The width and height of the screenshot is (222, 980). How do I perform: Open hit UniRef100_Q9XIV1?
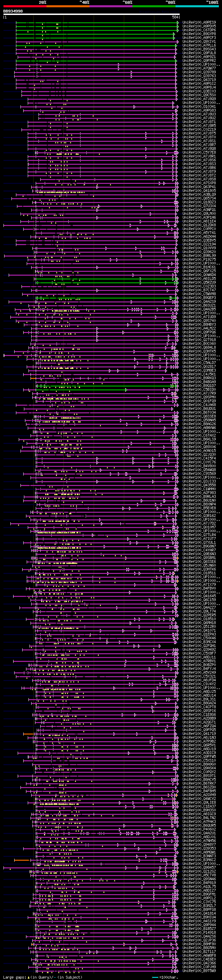[199, 41]
